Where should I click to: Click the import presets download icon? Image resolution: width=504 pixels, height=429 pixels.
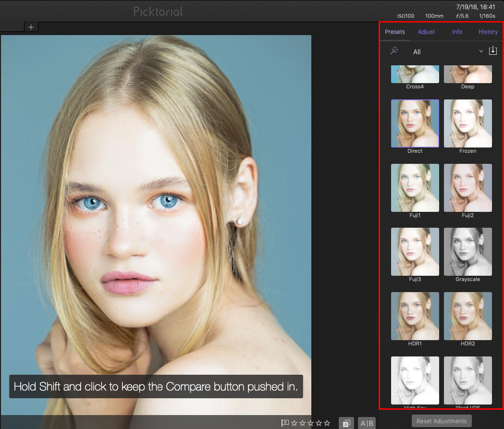coord(492,50)
